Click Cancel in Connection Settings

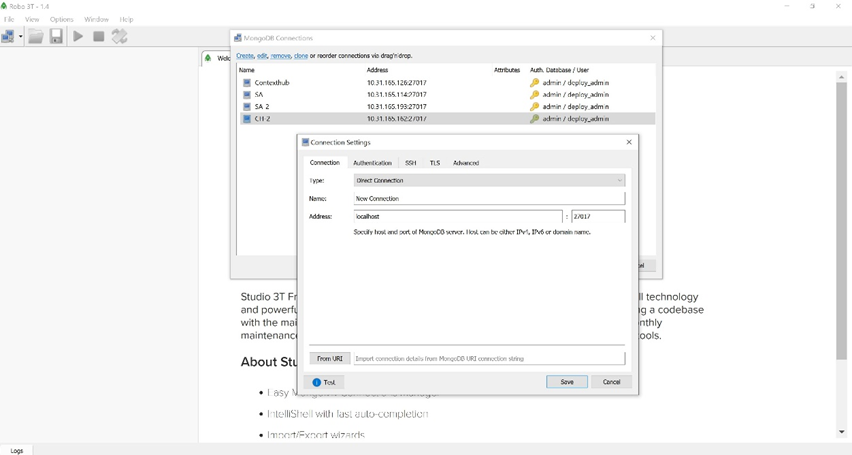pos(611,382)
